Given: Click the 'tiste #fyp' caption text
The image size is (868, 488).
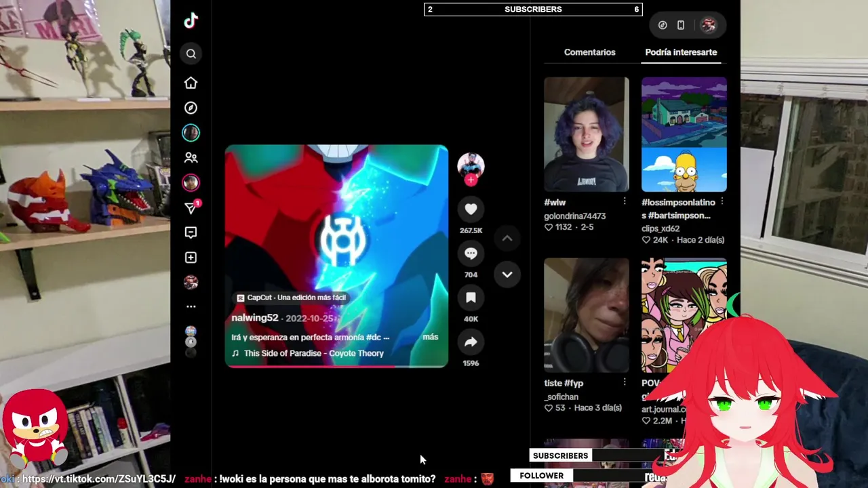Looking at the screenshot, I should click(564, 384).
